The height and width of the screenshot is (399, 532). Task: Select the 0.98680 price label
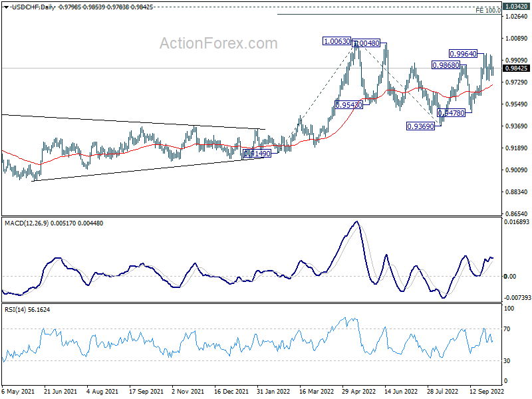click(446, 65)
